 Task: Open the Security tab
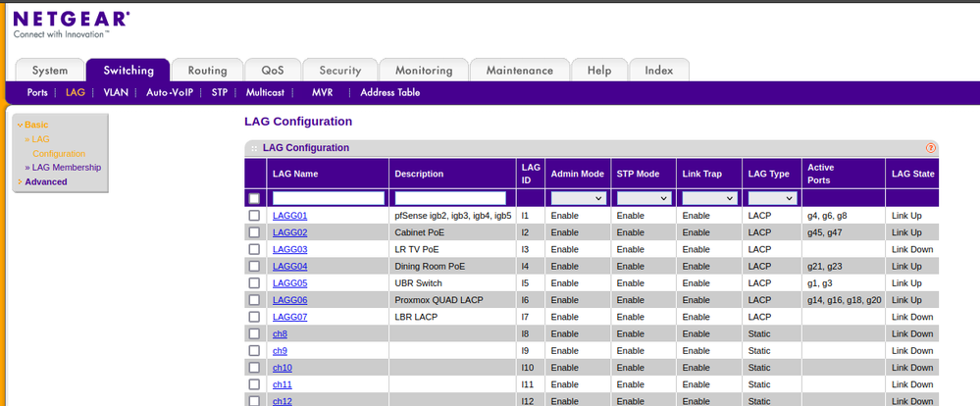click(x=340, y=71)
